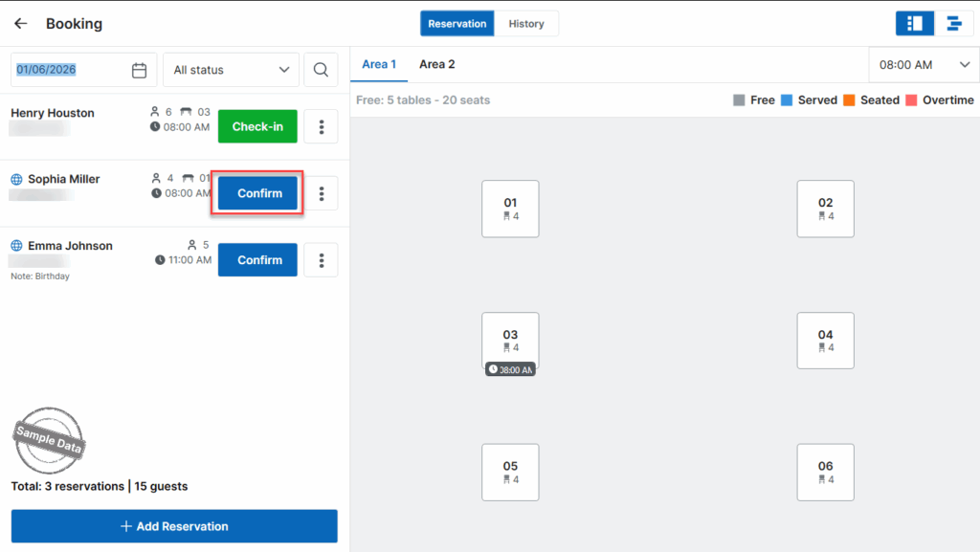The height and width of the screenshot is (552, 980).
Task: Switch to the Area 2 tab
Action: point(437,64)
